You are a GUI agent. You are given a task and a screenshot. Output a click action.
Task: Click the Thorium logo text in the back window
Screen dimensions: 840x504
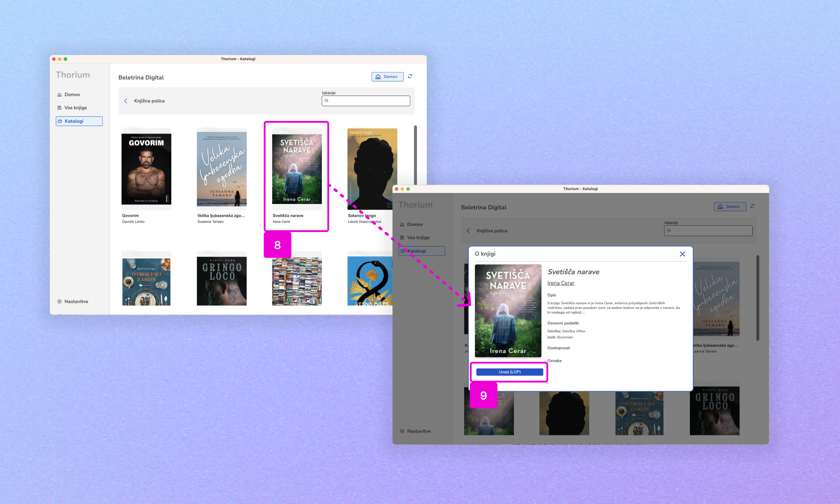click(x=73, y=75)
